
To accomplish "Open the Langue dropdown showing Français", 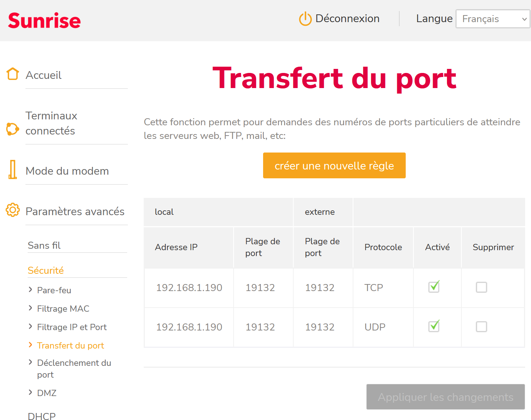I will [493, 19].
